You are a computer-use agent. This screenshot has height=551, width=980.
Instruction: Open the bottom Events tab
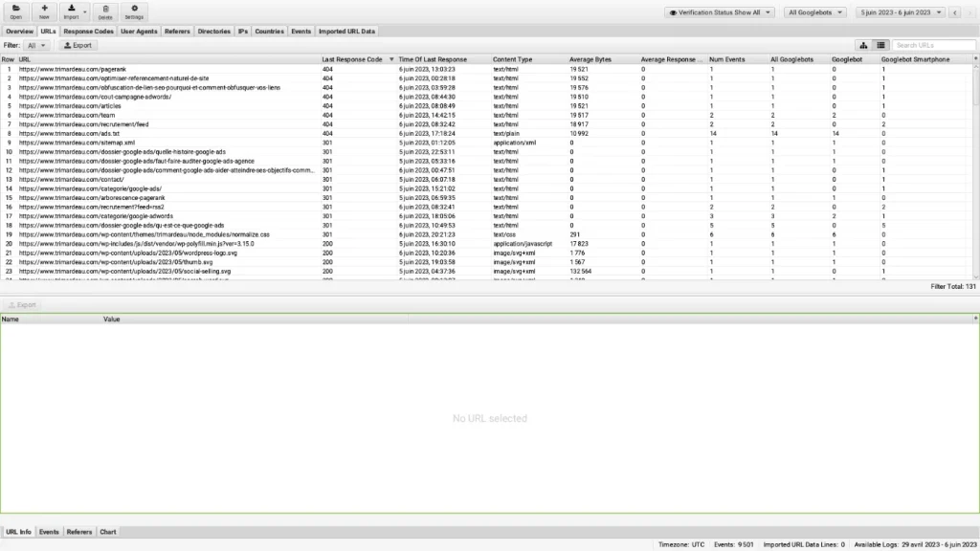pos(49,532)
